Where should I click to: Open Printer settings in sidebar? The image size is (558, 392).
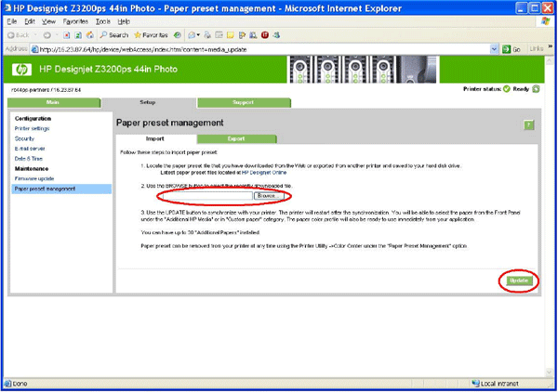coord(33,129)
